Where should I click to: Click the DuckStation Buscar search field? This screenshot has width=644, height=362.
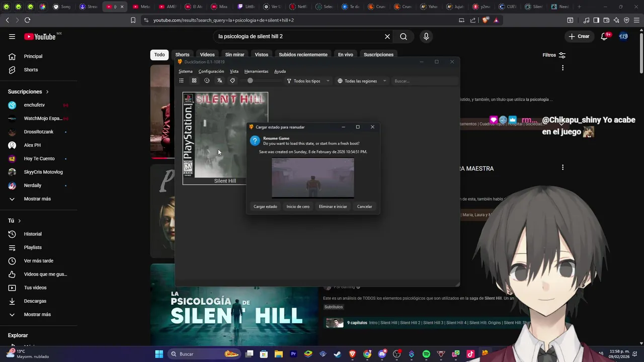coord(424,81)
